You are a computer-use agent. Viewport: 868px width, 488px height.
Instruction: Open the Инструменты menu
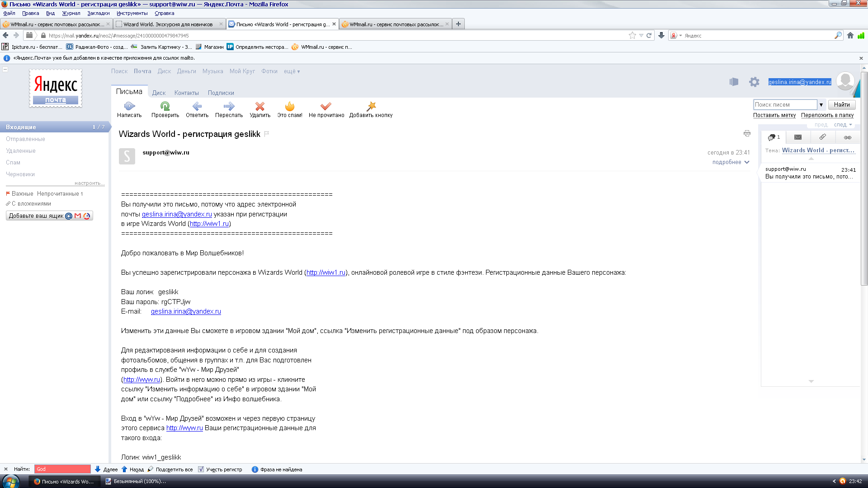coord(132,13)
